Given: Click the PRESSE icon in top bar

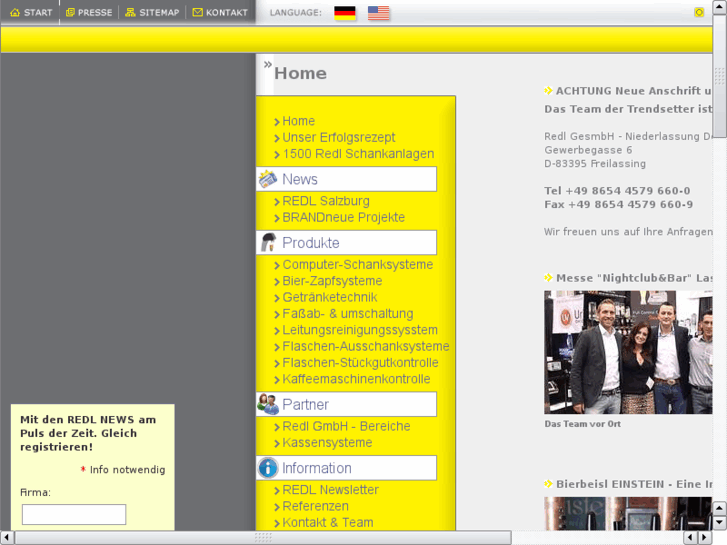Looking at the screenshot, I should pos(70,13).
